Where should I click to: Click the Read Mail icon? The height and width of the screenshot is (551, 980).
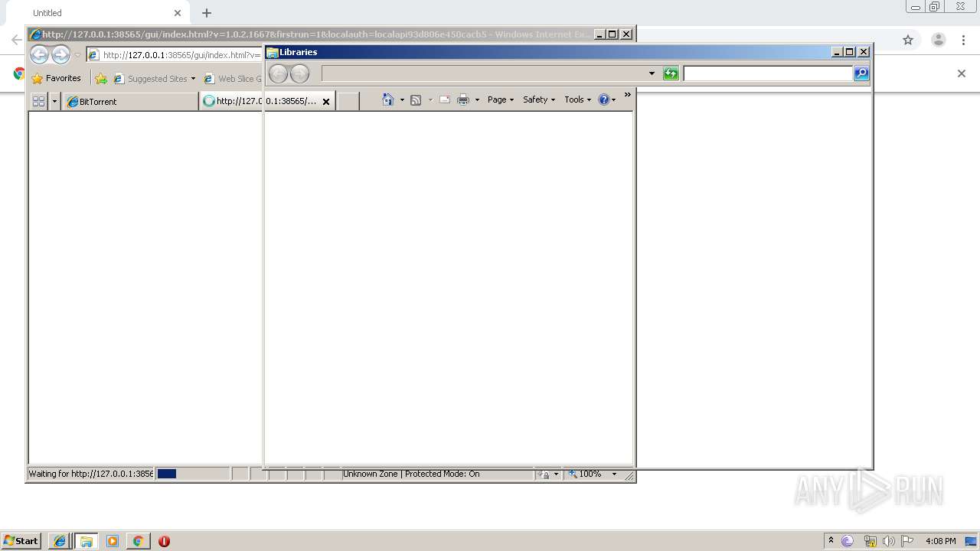[445, 99]
